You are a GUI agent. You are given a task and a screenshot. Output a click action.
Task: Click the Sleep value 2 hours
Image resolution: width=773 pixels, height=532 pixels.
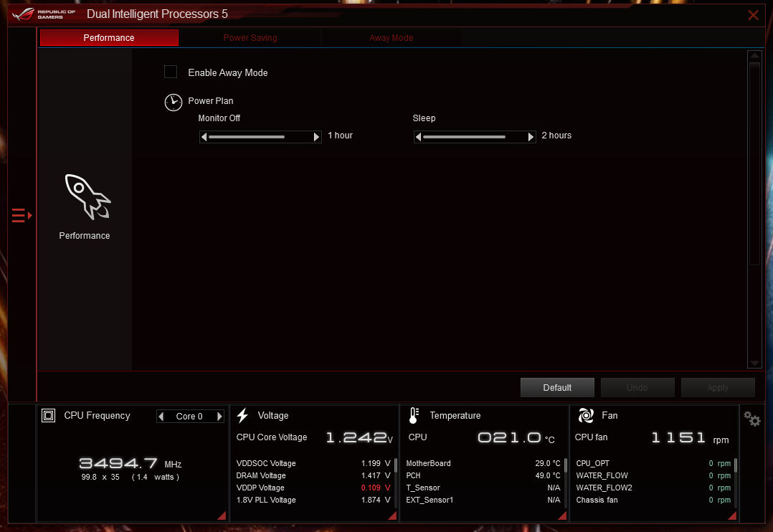[556, 136]
